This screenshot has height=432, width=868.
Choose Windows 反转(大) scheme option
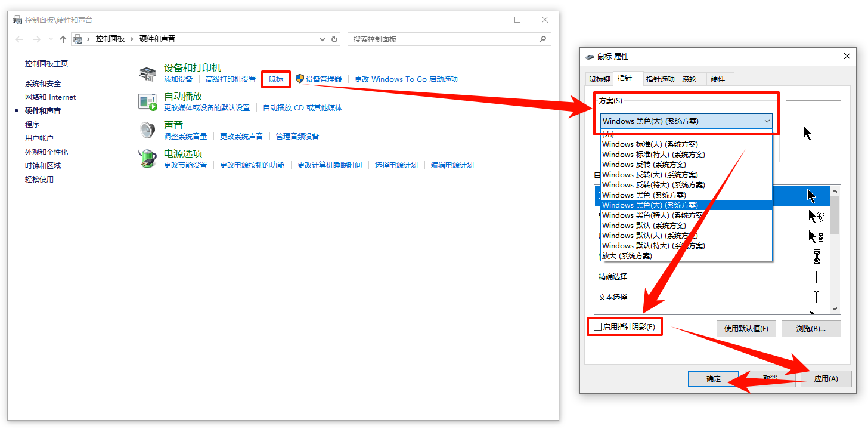pos(686,174)
